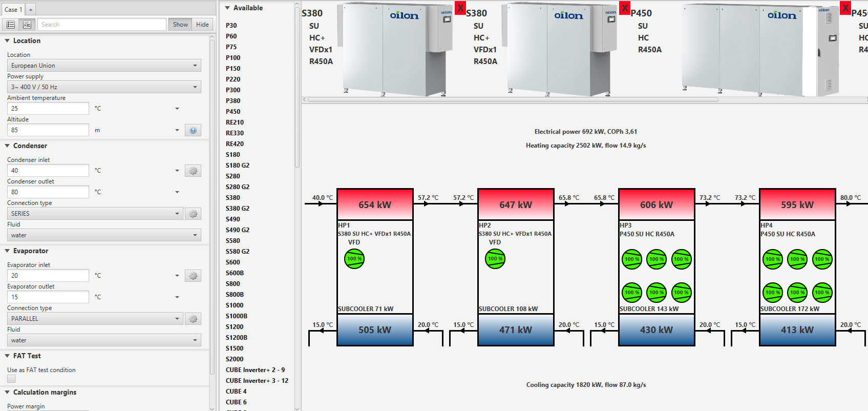Collapse the Available units list

click(x=227, y=8)
